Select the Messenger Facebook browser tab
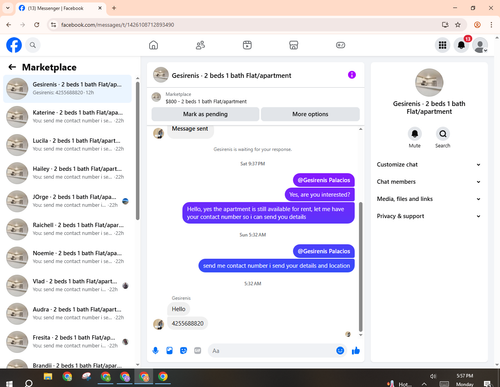 (x=61, y=8)
